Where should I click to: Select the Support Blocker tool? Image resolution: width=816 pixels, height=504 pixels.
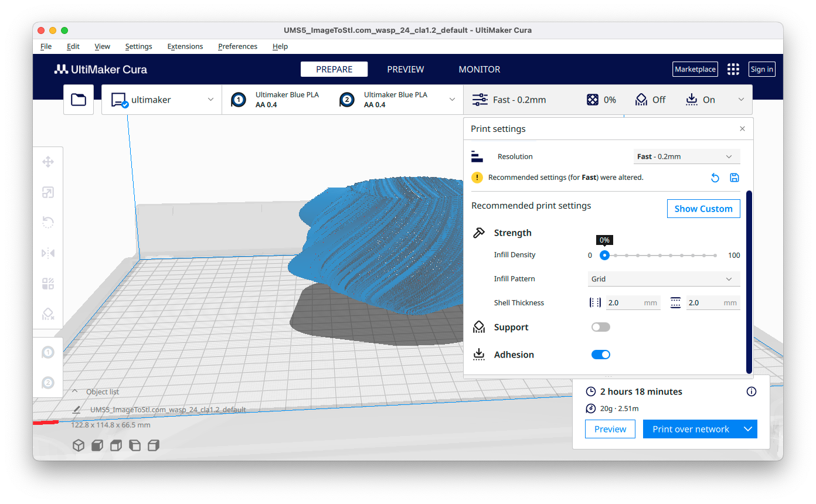coord(48,314)
